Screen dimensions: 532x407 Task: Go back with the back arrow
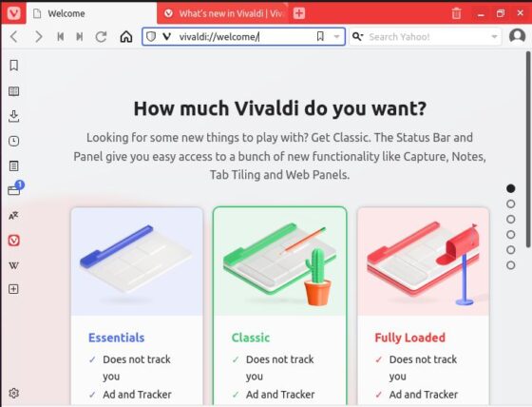(x=14, y=36)
